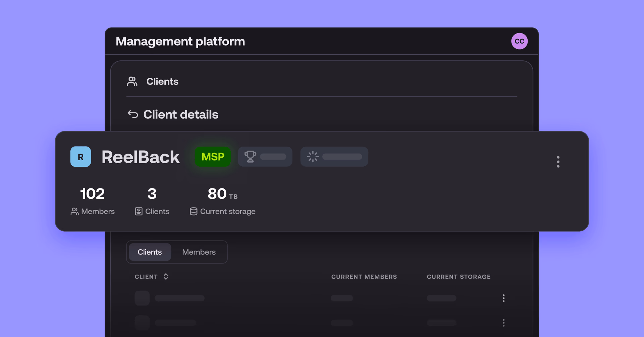Open the Clients section heading
This screenshot has width=644, height=337.
[162, 81]
